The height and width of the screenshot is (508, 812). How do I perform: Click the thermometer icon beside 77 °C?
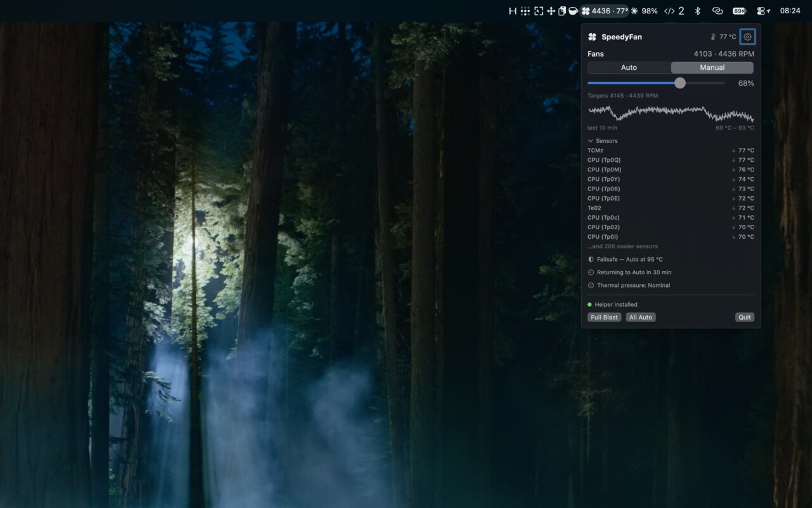pos(713,37)
